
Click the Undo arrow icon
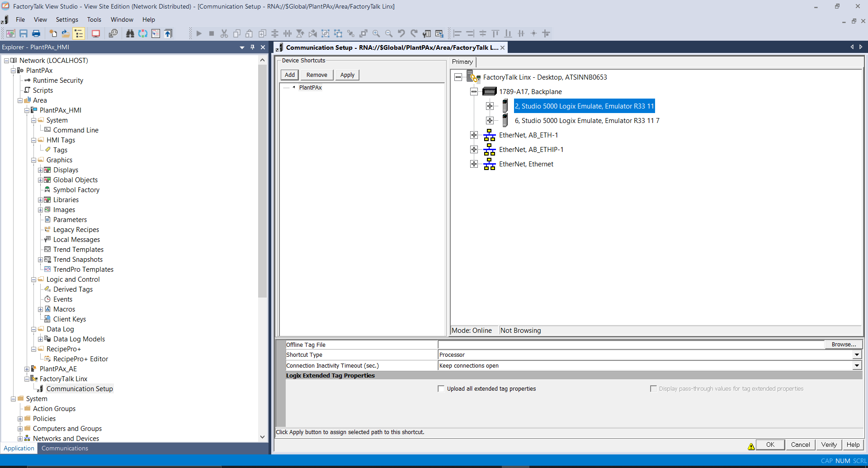(401, 33)
